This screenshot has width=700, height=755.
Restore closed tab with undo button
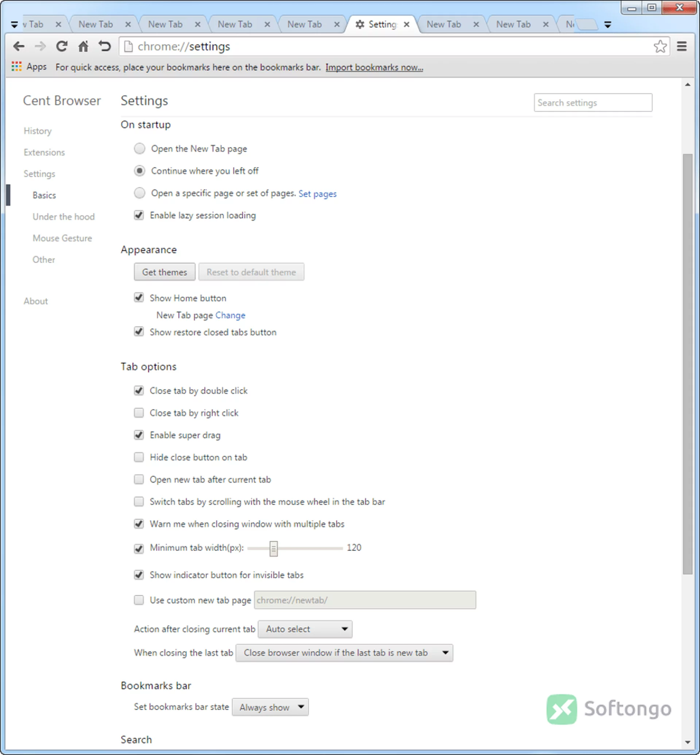[105, 46]
